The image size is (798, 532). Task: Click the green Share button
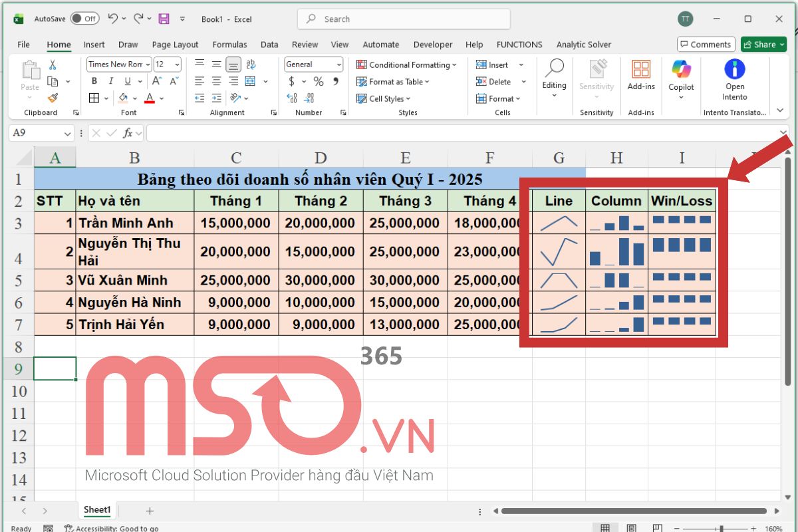click(763, 45)
